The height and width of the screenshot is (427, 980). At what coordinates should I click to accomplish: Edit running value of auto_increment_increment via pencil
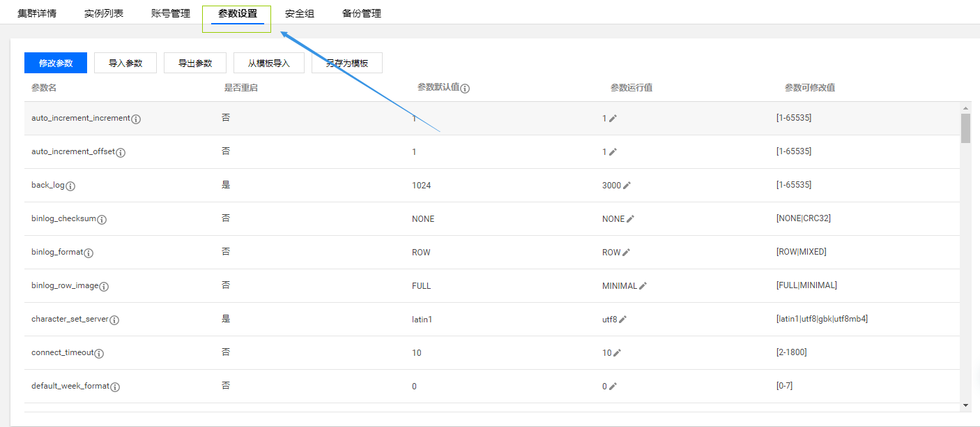point(613,119)
